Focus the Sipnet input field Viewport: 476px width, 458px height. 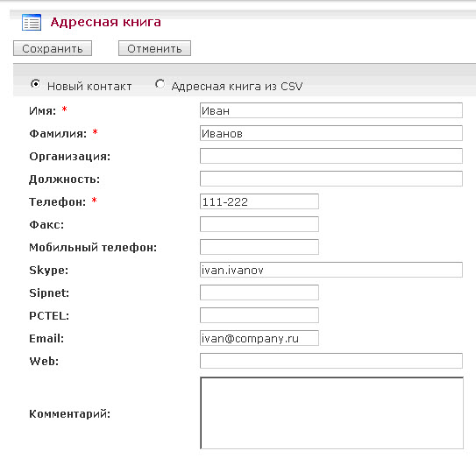(259, 292)
